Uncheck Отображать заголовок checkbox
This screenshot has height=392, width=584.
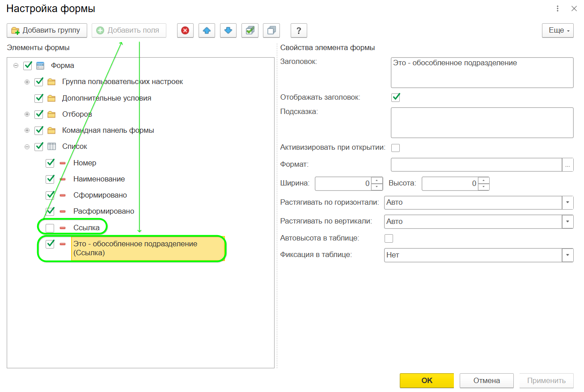tap(395, 97)
